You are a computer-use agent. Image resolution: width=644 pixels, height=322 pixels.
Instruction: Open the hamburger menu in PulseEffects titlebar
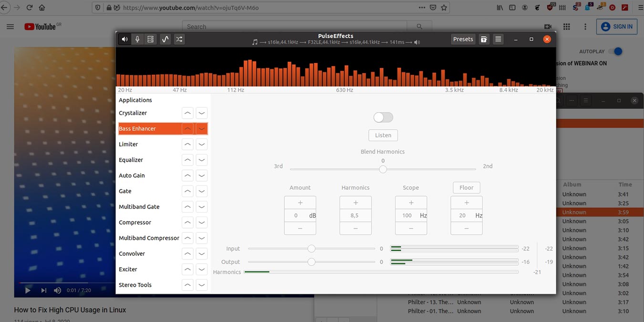(x=498, y=39)
